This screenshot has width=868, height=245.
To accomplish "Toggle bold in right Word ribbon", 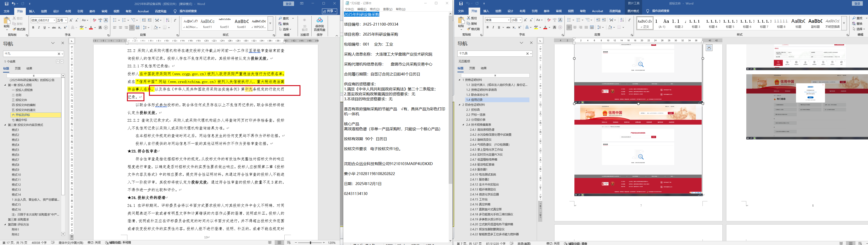I will point(488,27).
